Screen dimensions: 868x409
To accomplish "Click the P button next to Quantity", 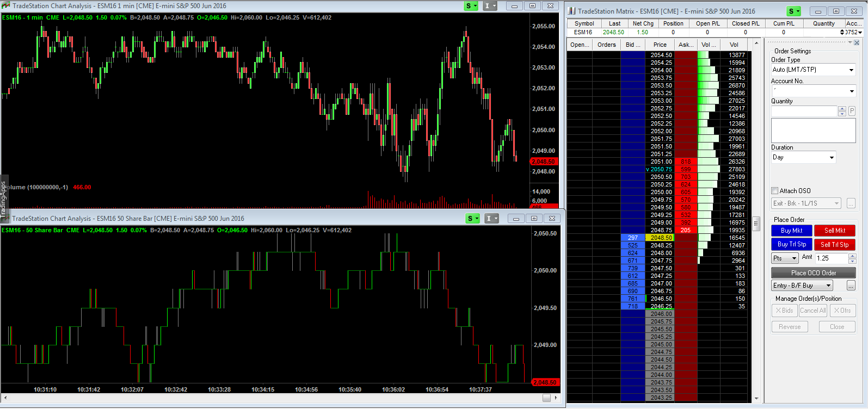I will [x=852, y=111].
